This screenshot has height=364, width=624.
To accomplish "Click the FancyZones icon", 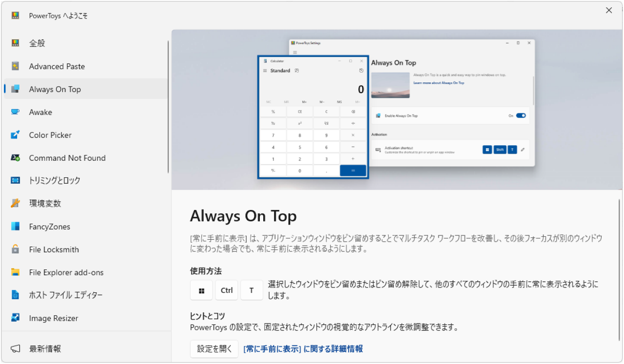I will tap(16, 226).
